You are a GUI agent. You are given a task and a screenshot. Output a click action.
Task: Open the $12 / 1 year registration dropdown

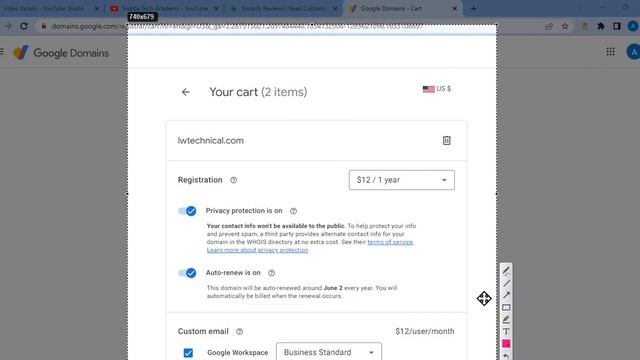(x=402, y=180)
